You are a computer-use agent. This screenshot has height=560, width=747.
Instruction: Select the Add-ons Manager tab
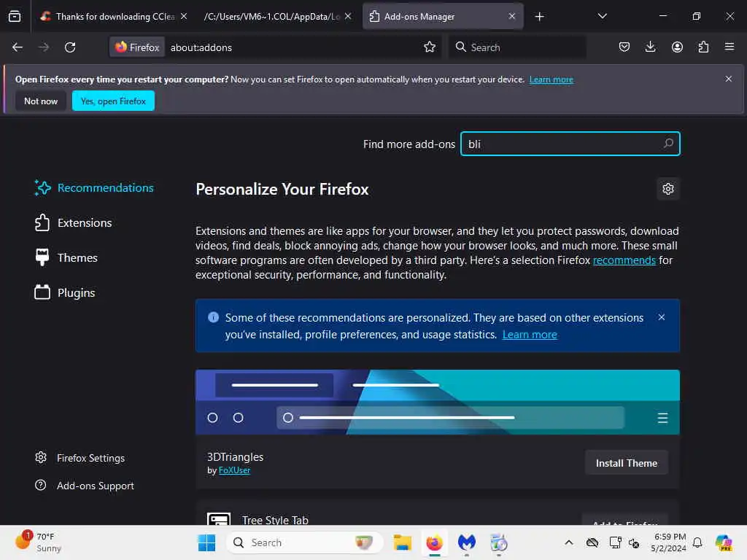click(443, 16)
